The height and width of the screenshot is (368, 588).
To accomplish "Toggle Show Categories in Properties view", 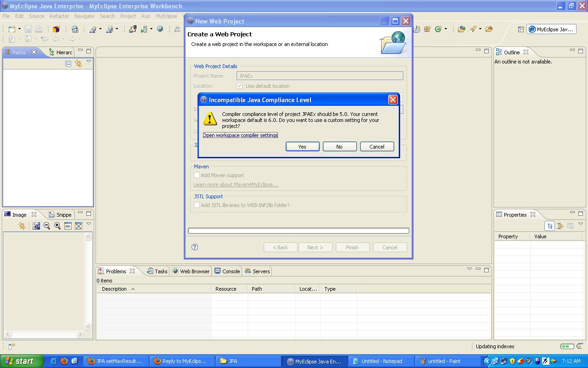I will coord(550,226).
